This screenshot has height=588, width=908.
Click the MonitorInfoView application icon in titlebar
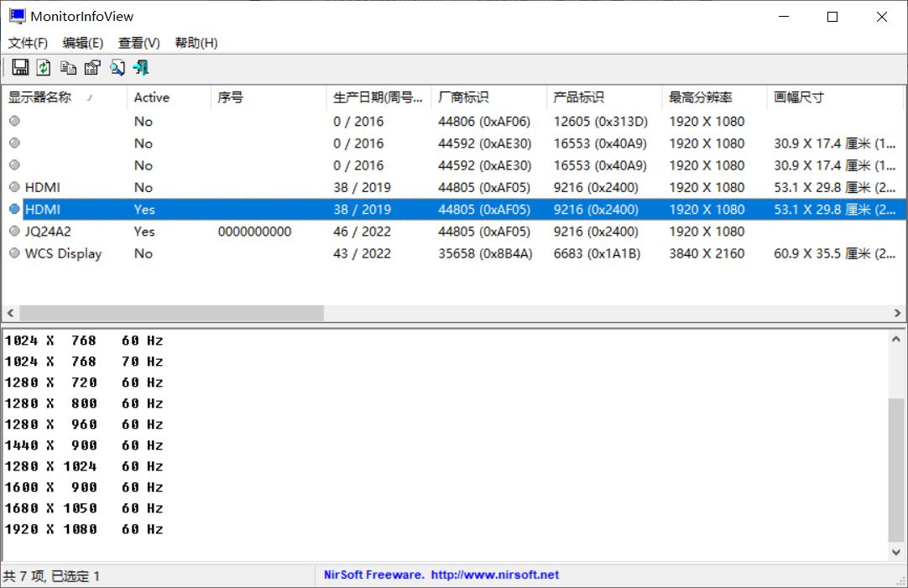[16, 15]
